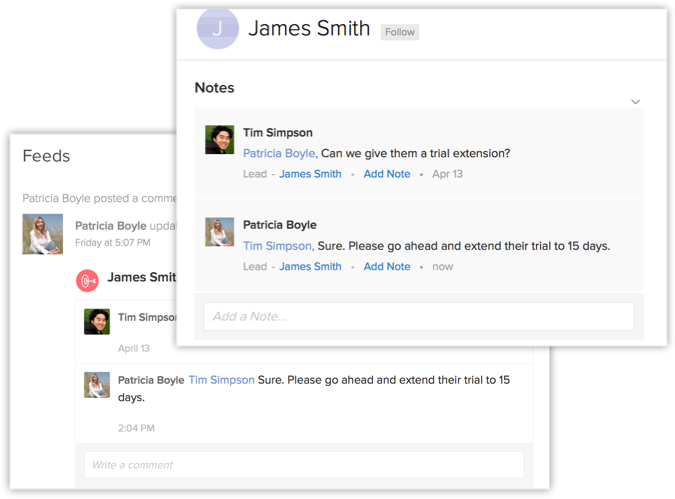Click Tim Simpson's avatar in Feeds comment
675x499 pixels.
(x=97, y=321)
